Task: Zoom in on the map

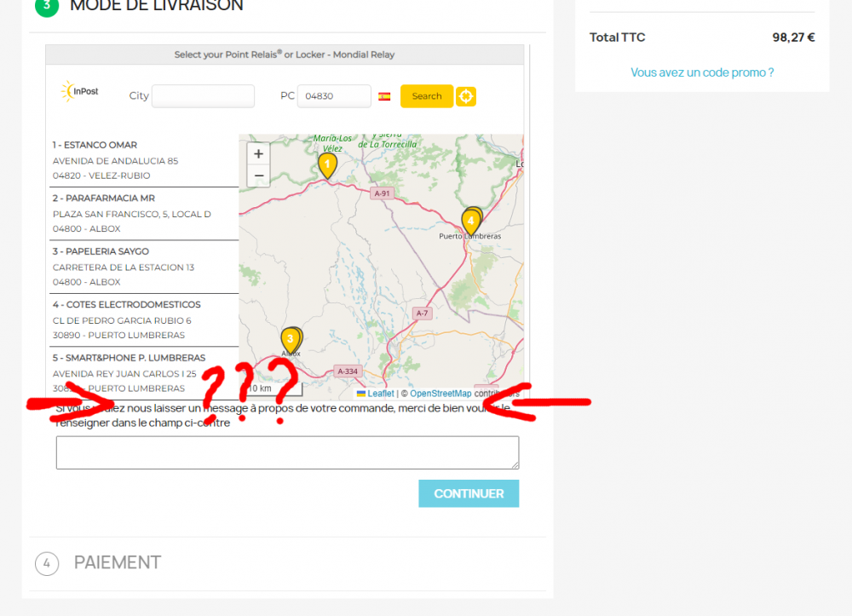Action: click(259, 153)
